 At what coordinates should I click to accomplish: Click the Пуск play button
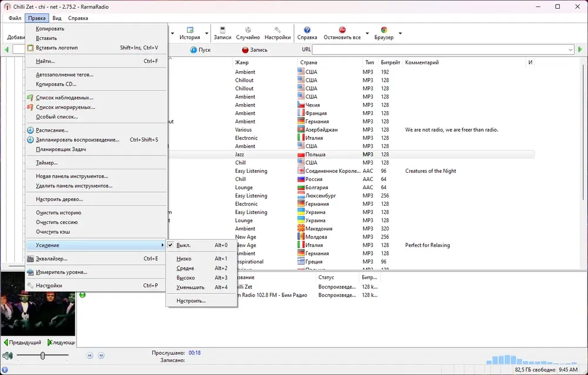click(x=201, y=49)
